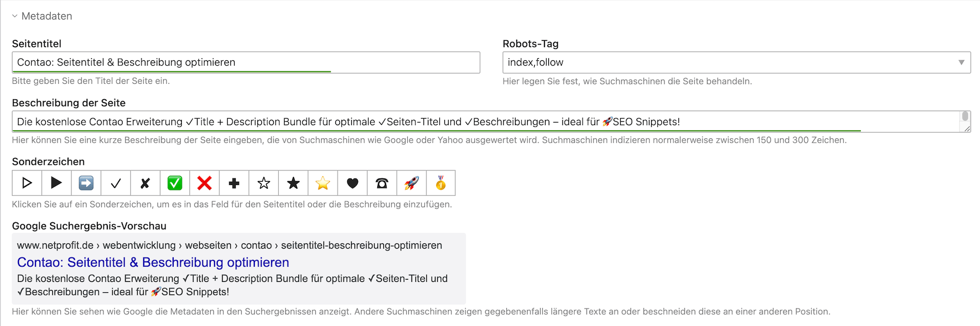
Task: Insert the yellow star emoji
Action: click(323, 183)
